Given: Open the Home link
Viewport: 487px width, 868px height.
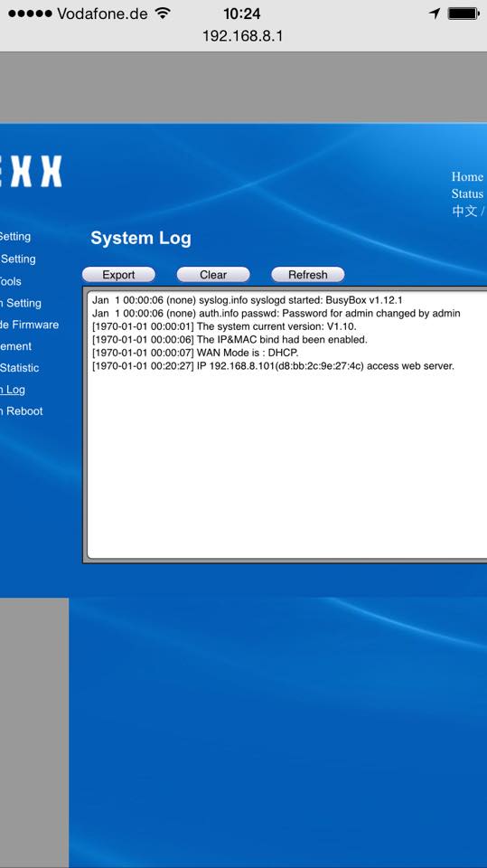Looking at the screenshot, I should [468, 176].
